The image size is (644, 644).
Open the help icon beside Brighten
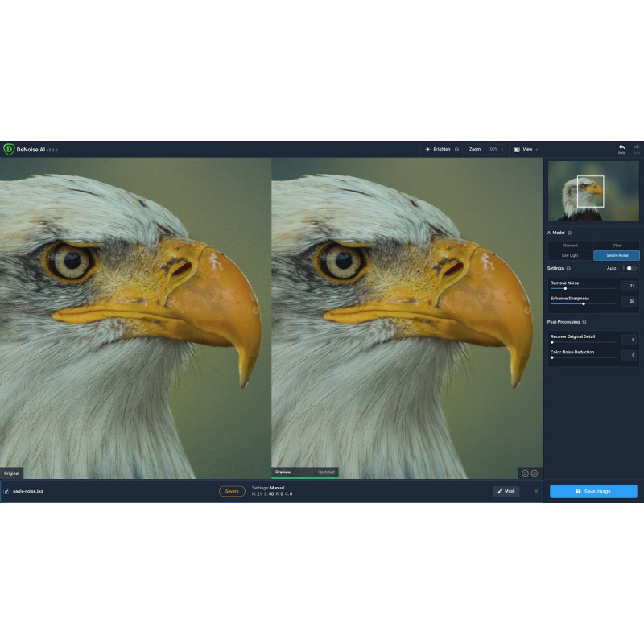point(457,149)
